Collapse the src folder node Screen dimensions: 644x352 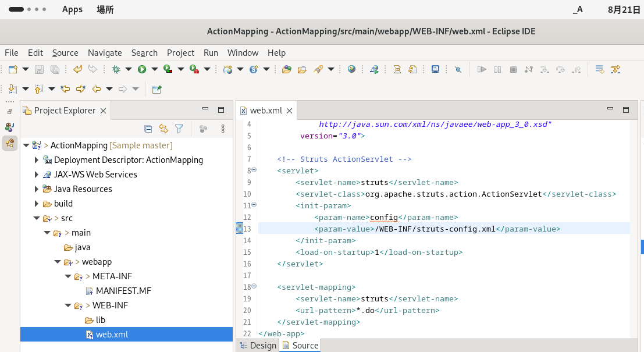pos(37,218)
